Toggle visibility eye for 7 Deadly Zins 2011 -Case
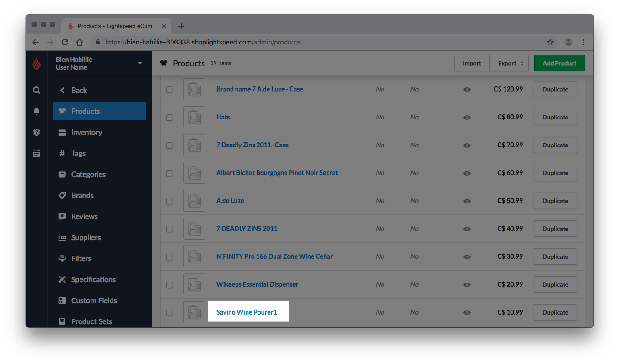 [x=467, y=145]
